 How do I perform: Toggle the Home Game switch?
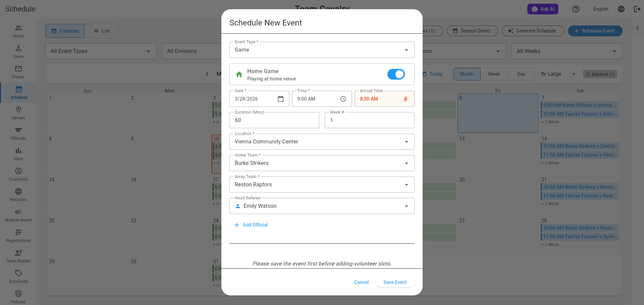pos(396,74)
